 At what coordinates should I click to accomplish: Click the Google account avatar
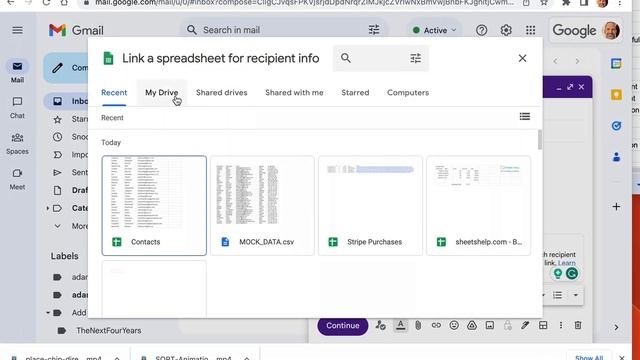[x=611, y=30]
